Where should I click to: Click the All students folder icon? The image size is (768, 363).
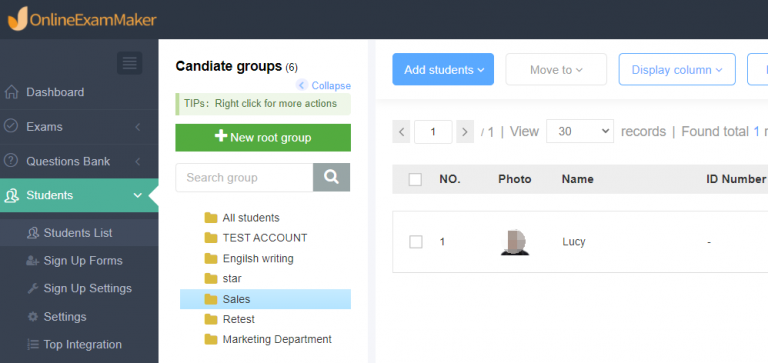(211, 218)
